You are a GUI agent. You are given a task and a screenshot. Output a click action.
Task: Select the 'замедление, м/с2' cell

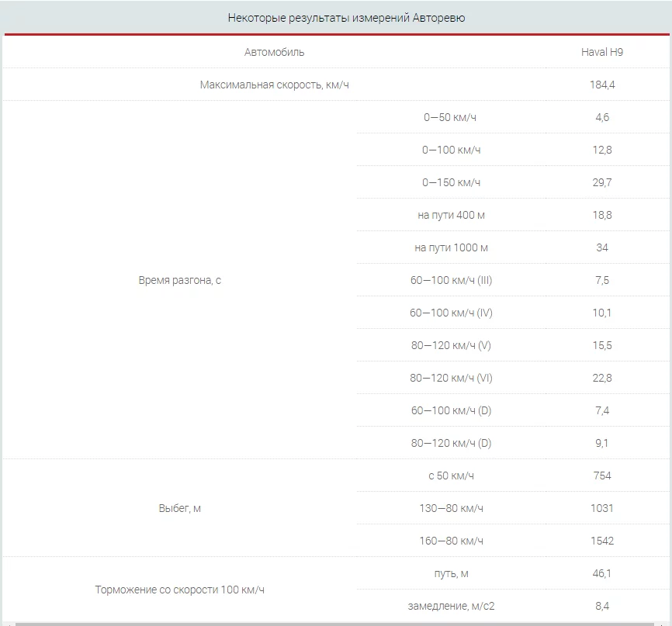tap(451, 606)
